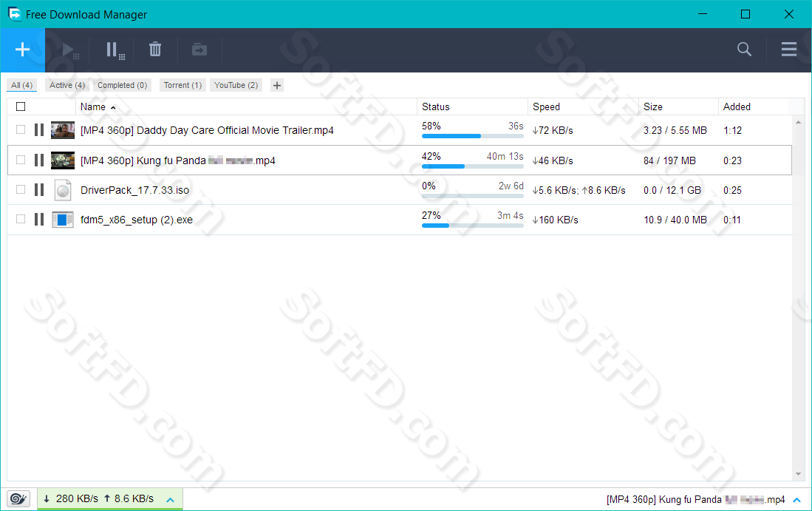Pause the DriverPack_17.7.33.iso download

[x=39, y=189]
